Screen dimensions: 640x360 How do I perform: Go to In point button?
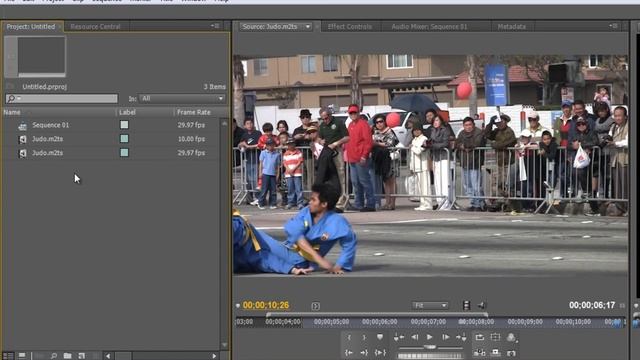click(349, 353)
